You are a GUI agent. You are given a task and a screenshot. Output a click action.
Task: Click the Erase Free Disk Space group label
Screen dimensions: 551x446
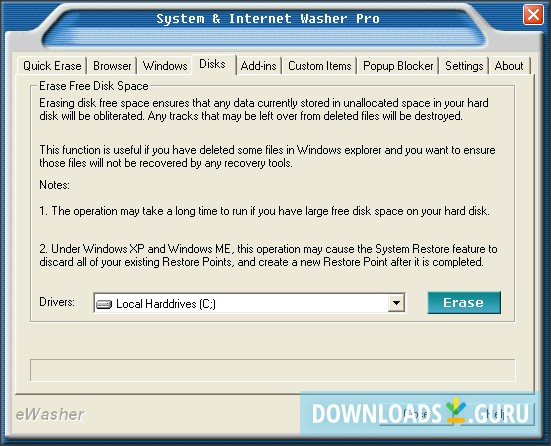[x=93, y=86]
